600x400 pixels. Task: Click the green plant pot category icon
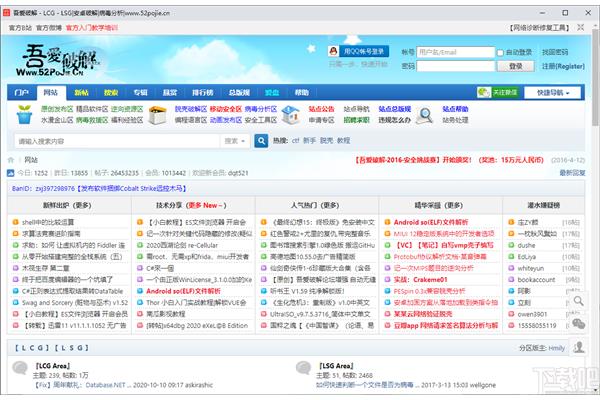point(24,114)
